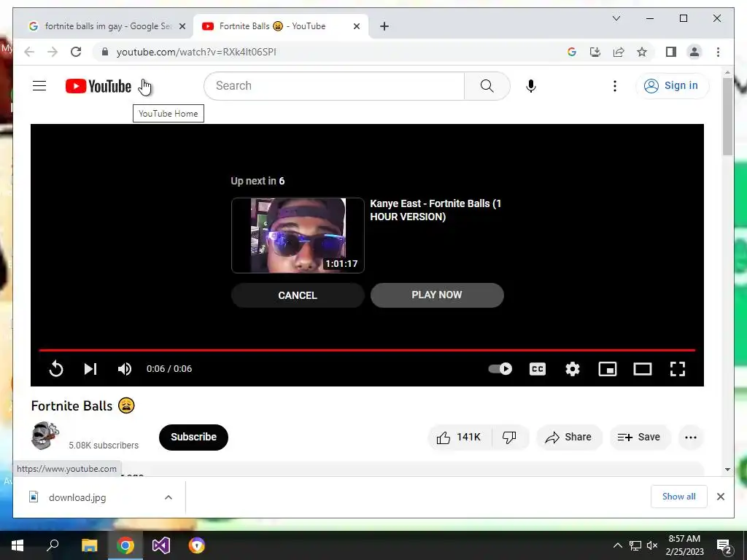747x560 pixels.
Task: Enable the miniplayer mode
Action: (x=608, y=368)
